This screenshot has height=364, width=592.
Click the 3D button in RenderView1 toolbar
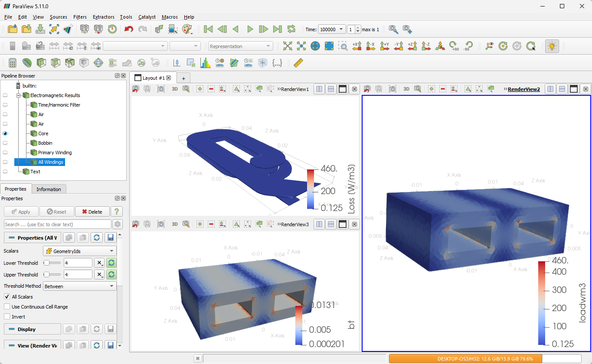[x=175, y=89]
